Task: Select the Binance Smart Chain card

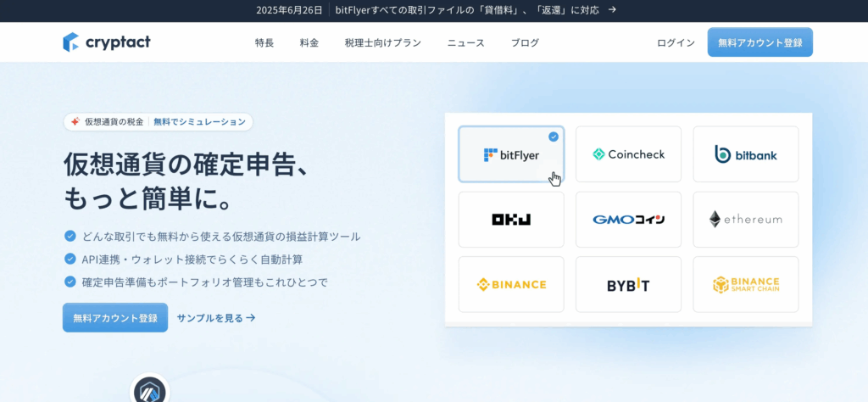Action: [746, 285]
